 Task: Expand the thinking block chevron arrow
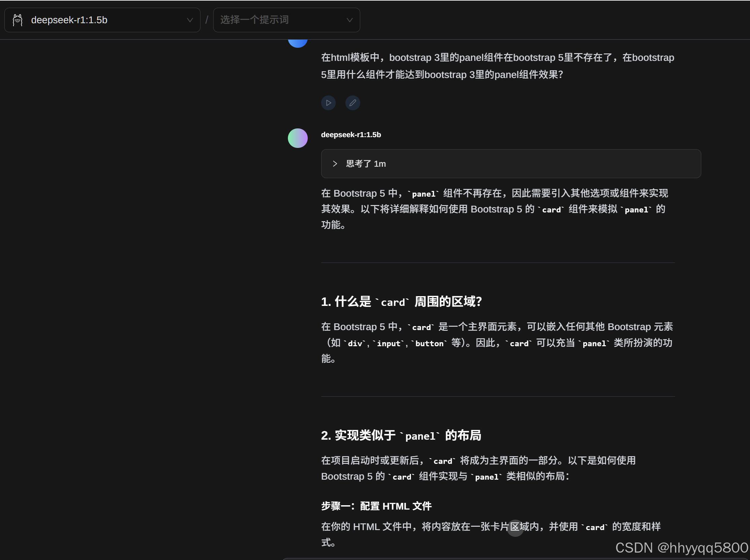pyautogui.click(x=335, y=164)
